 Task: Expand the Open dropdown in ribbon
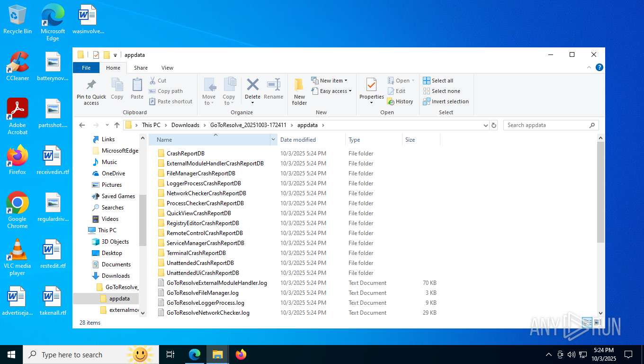(402, 81)
